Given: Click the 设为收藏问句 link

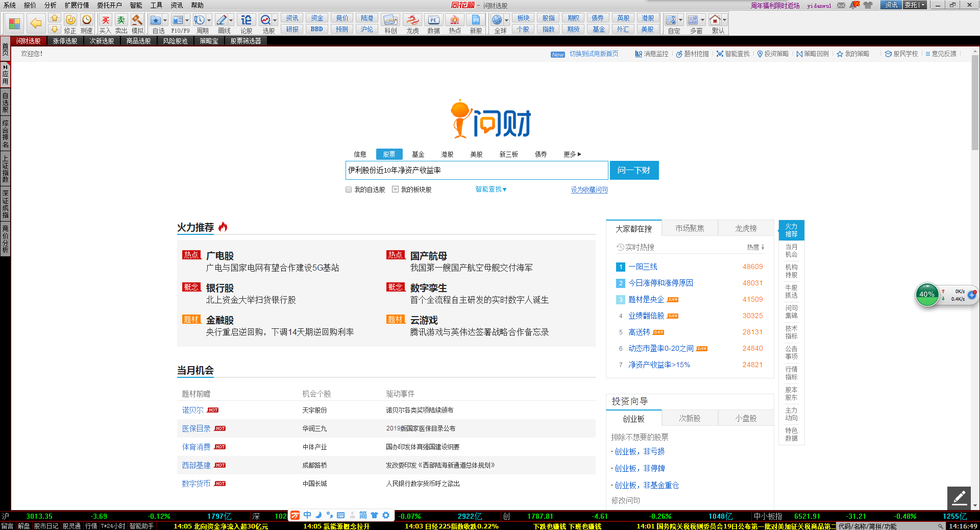Looking at the screenshot, I should pyautogui.click(x=589, y=189).
